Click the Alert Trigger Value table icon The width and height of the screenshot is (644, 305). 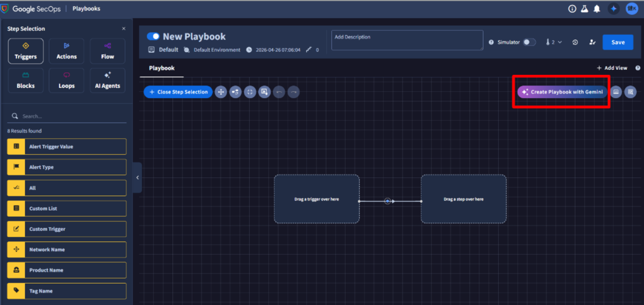(x=16, y=146)
